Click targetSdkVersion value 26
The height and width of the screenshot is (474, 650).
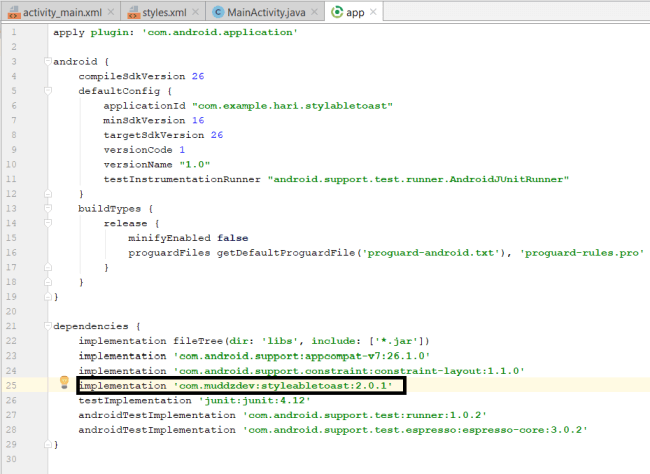point(217,135)
